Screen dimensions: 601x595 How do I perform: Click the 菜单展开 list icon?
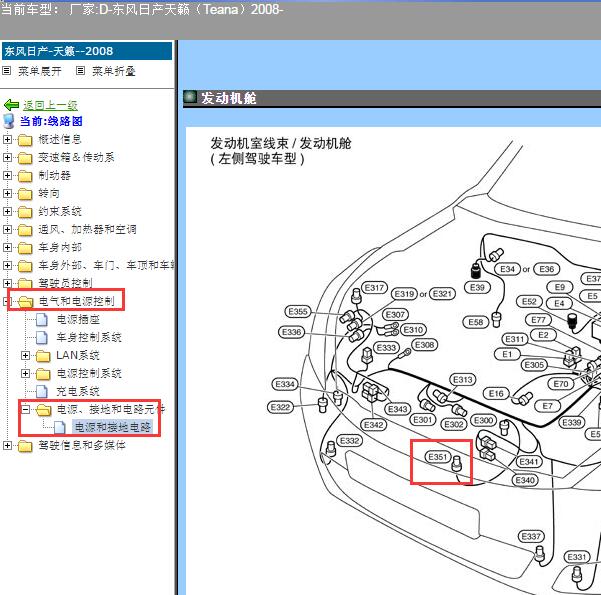tap(7, 71)
